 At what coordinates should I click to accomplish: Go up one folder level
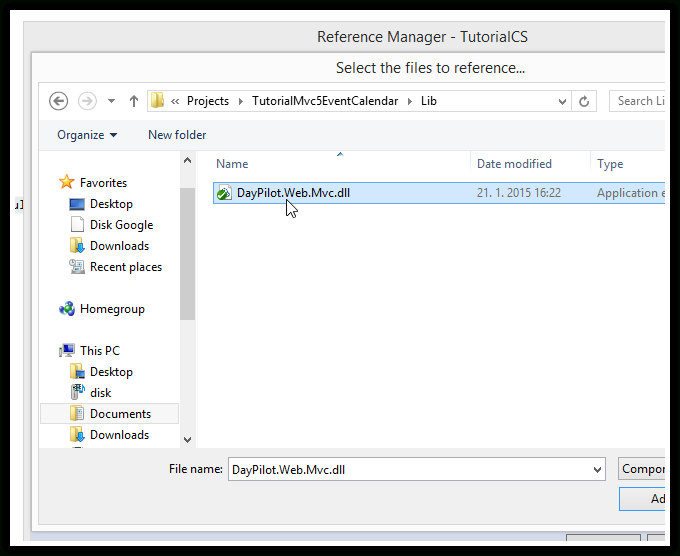coord(134,101)
